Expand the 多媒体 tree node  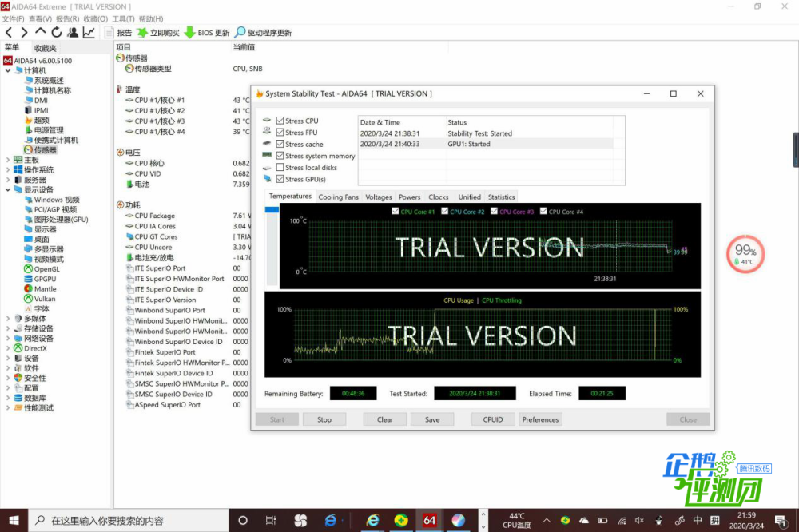[8, 319]
